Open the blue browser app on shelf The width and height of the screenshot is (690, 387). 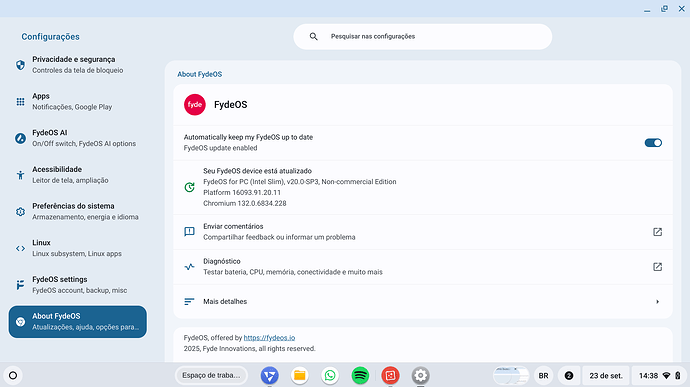pos(270,376)
